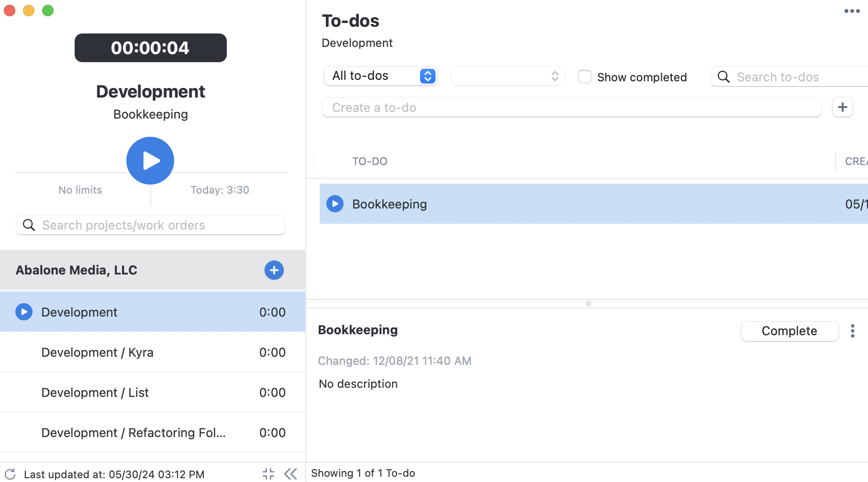
Task: Start the timer with the big play button
Action: coord(150,161)
